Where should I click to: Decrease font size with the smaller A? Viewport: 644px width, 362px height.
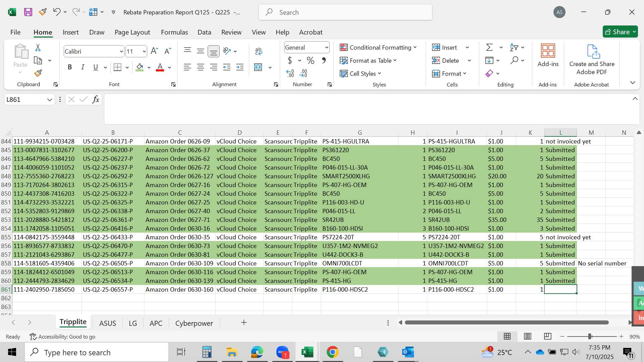tap(168, 51)
